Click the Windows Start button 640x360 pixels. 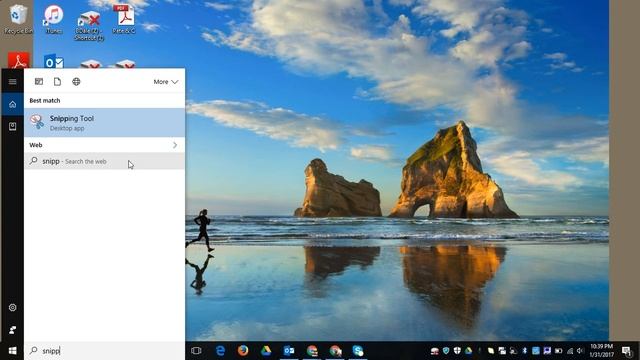(x=13, y=351)
